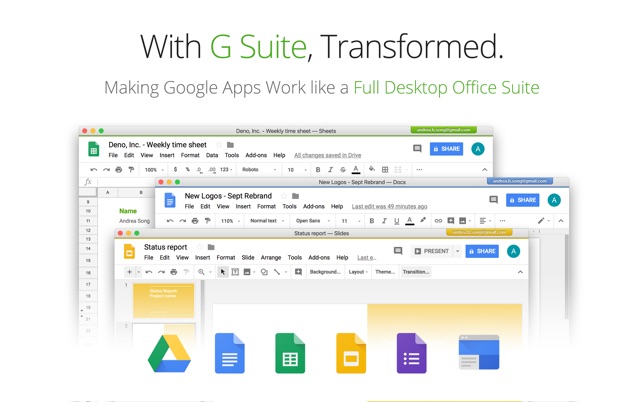Click SHARE in the Slides window
Screen dimensions: 643x402
[482, 251]
